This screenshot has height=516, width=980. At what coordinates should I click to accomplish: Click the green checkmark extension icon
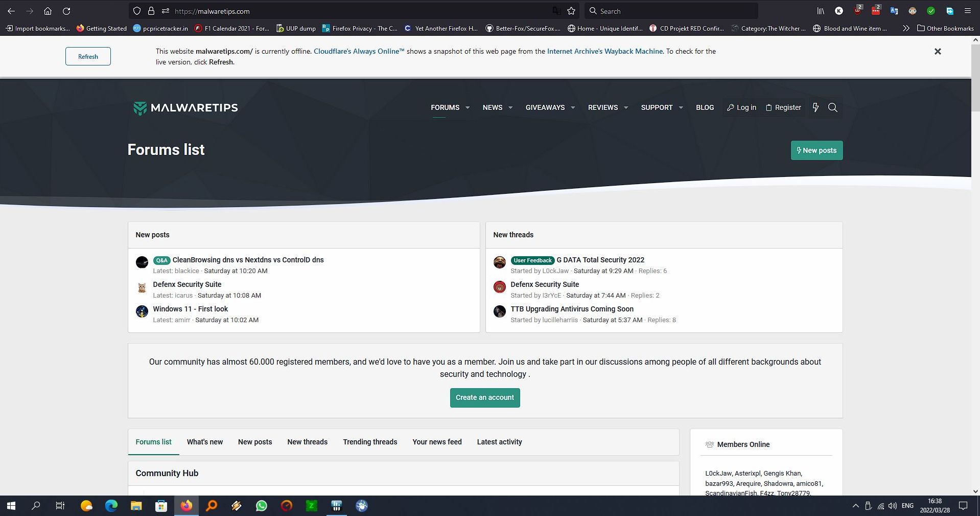[931, 11]
